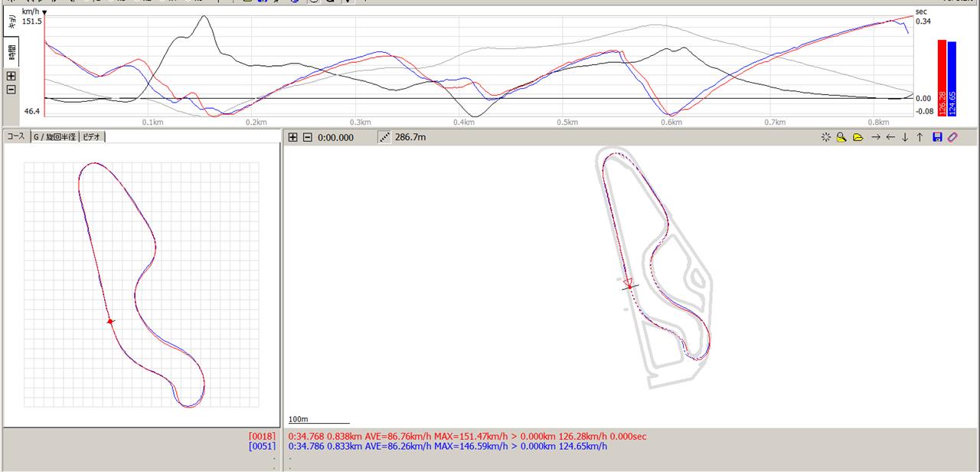This screenshot has width=980, height=472.
Task: Zoom in the speed graph with plus button
Action: coord(11,76)
